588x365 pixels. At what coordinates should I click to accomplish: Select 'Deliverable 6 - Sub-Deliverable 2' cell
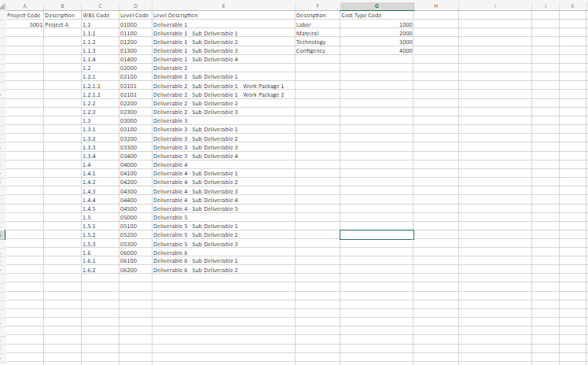point(223,270)
